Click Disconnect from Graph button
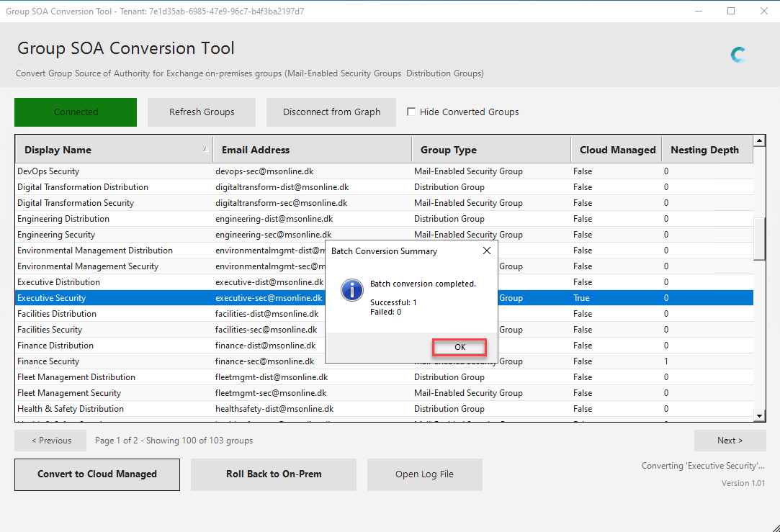Screen dimensions: 780x532 [331, 112]
